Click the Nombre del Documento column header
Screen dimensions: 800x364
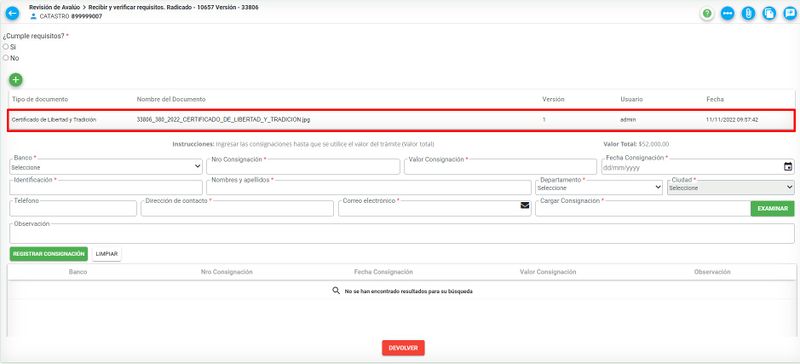171,99
